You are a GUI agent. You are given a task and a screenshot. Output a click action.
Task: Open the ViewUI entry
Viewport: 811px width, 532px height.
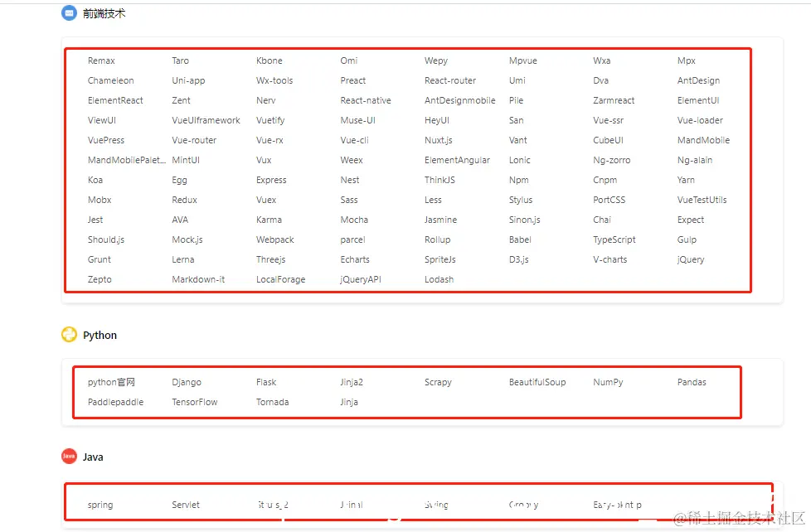pyautogui.click(x=102, y=120)
